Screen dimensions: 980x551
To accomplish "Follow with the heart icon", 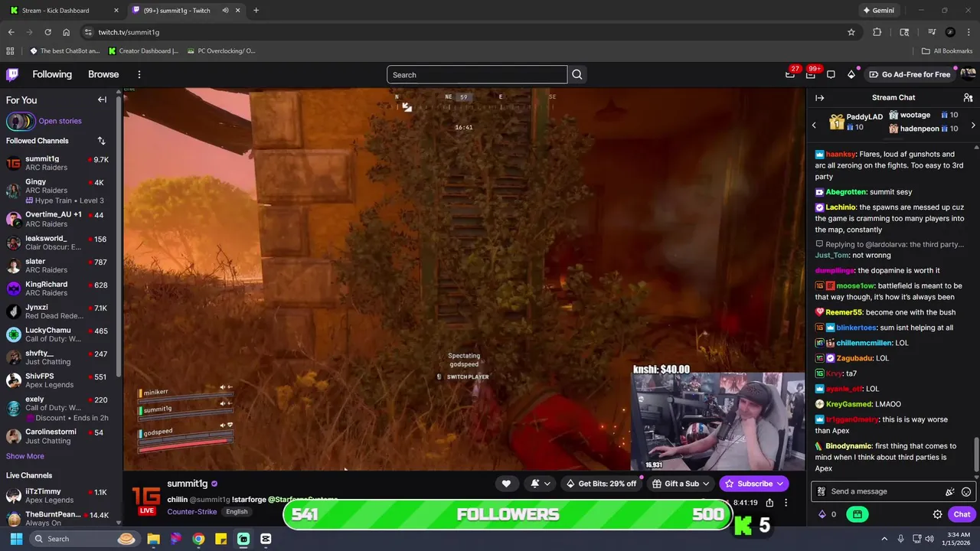I will click(506, 484).
